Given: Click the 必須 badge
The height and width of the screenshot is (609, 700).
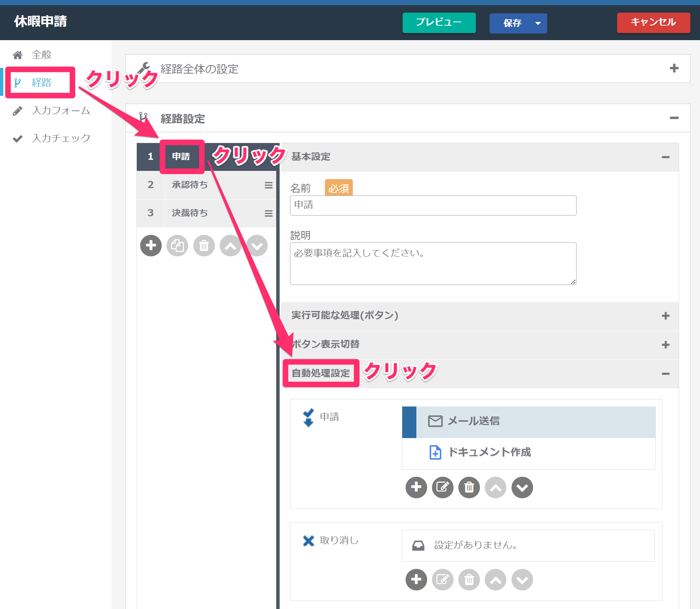Looking at the screenshot, I should 339,188.
